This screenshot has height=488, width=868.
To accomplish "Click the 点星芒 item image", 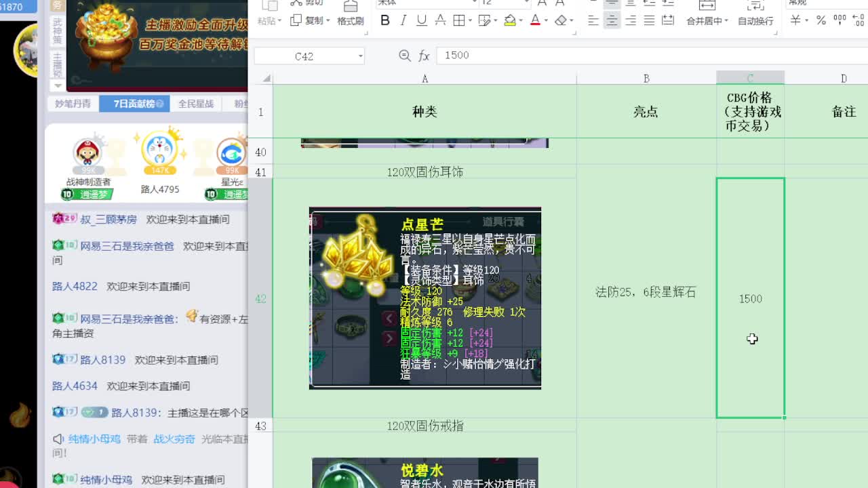I will pyautogui.click(x=425, y=298).
